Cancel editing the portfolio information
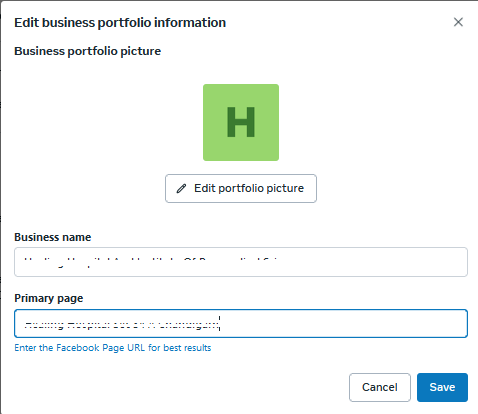 tap(380, 387)
